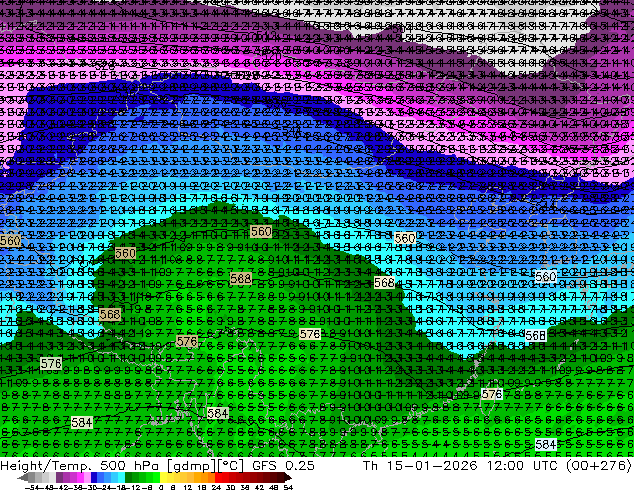
Task: Click the '-54' legend scale value
Action: 32,488
